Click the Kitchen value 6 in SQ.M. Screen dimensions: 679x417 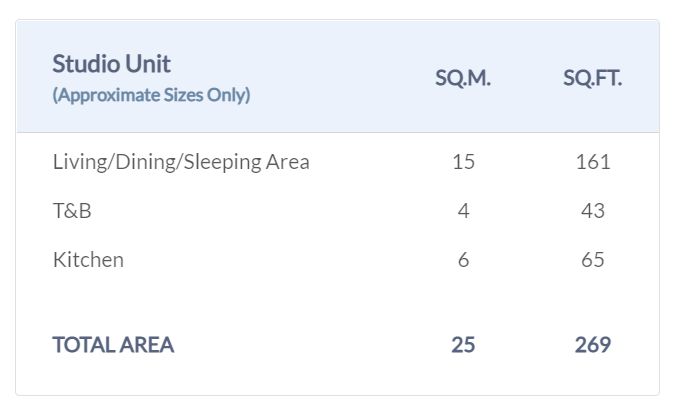pyautogui.click(x=463, y=260)
